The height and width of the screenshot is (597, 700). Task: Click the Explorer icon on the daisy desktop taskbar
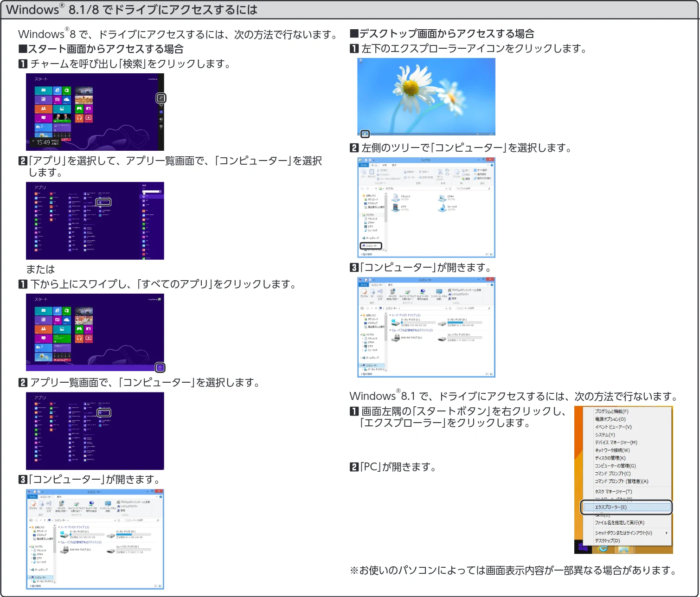click(365, 134)
